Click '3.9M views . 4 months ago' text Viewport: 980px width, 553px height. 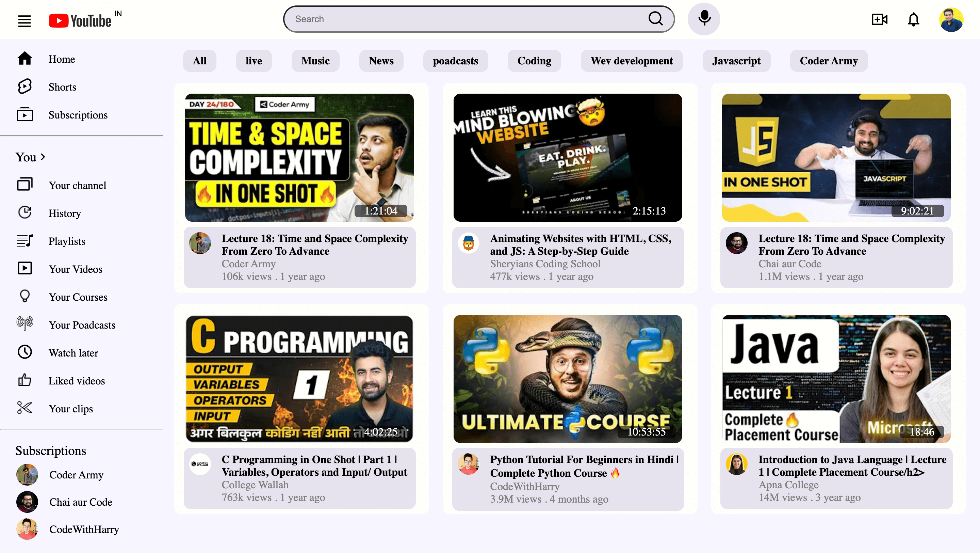[549, 499]
